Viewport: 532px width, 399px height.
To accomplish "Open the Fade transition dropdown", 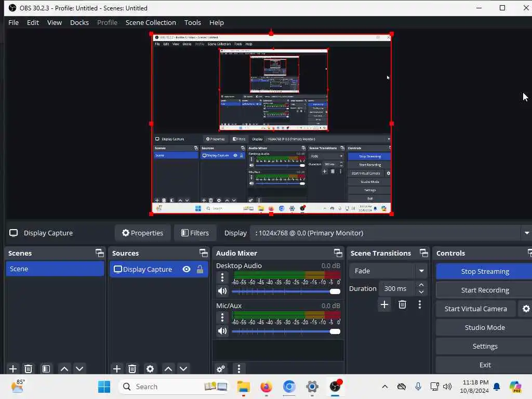I will [x=388, y=271].
